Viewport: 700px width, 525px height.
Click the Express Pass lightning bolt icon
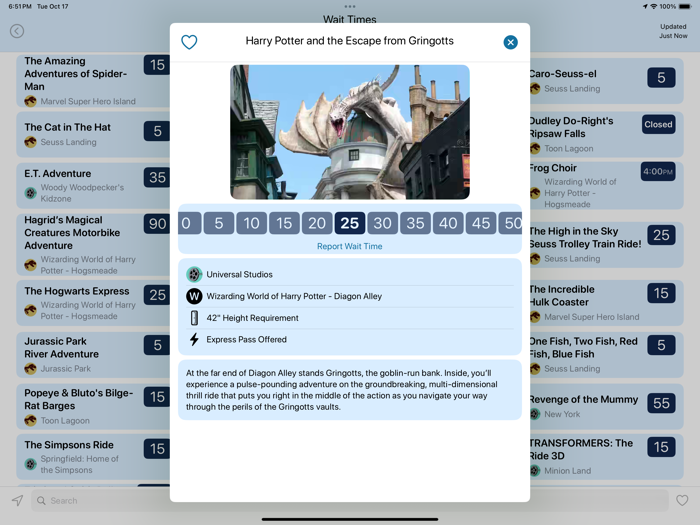(194, 340)
